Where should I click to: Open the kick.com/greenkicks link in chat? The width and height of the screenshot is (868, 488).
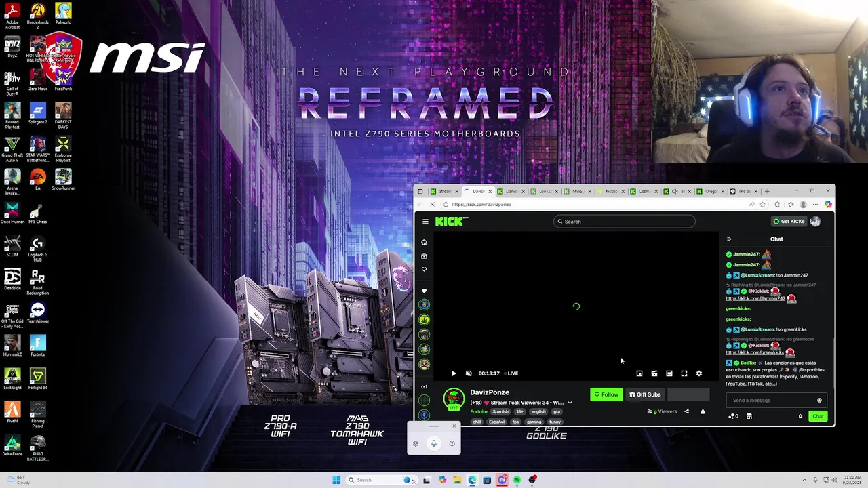(x=754, y=352)
